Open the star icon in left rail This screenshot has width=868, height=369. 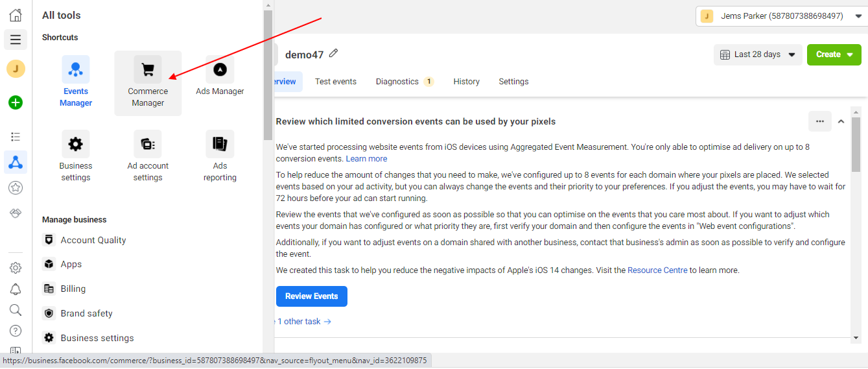(16, 187)
